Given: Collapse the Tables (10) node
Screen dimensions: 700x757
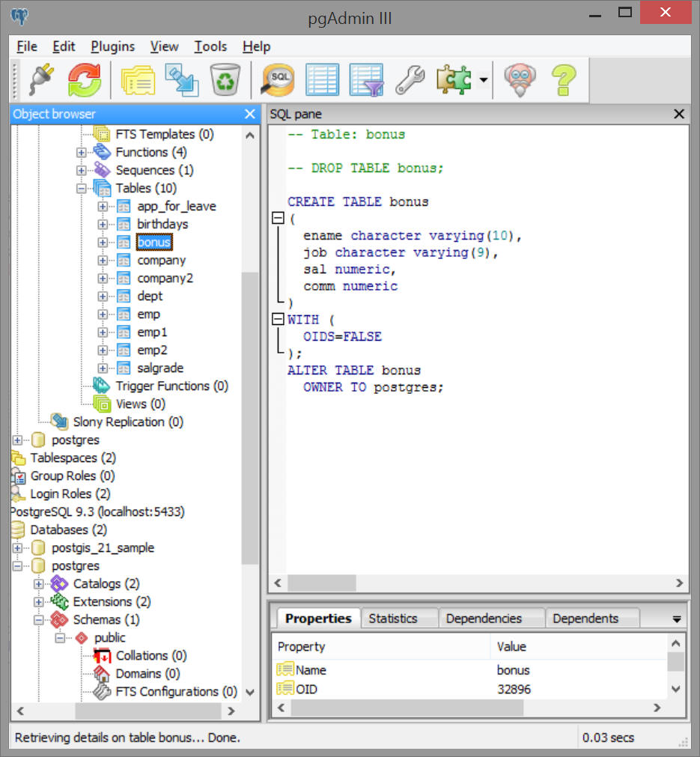Looking at the screenshot, I should (x=82, y=189).
